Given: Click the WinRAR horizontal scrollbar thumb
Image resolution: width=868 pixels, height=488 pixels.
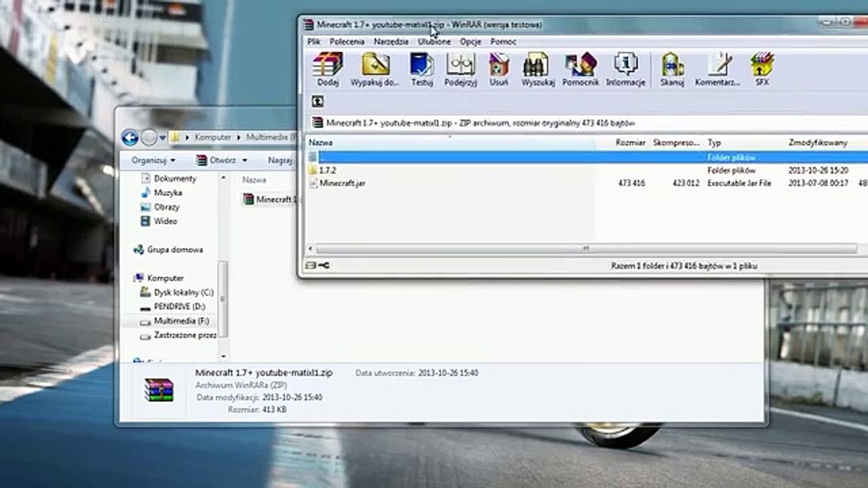Looking at the screenshot, I should (x=586, y=249).
